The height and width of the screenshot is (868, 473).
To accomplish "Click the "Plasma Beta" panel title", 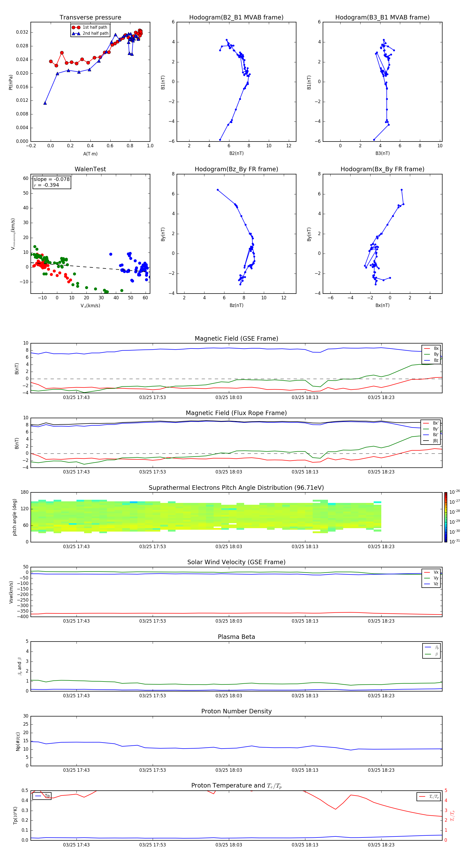I will (x=236, y=637).
